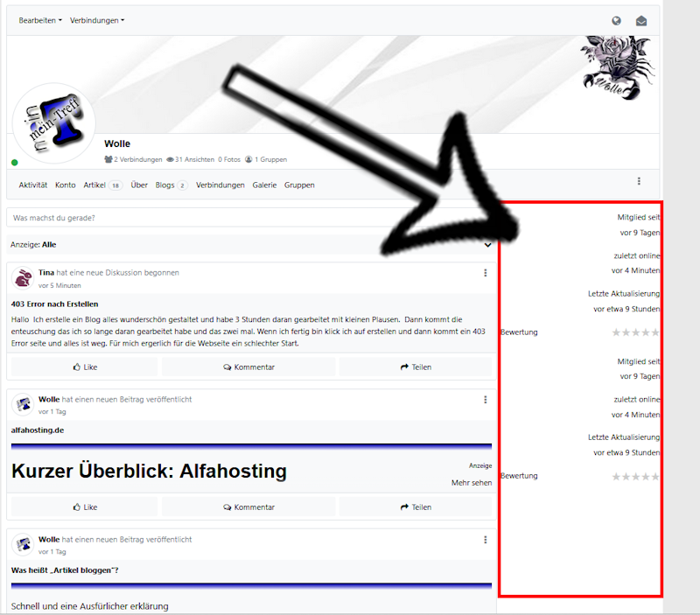The width and height of the screenshot is (700, 615).
Task: Expand the Verbindungen dropdown in top bar
Action: pos(97,20)
